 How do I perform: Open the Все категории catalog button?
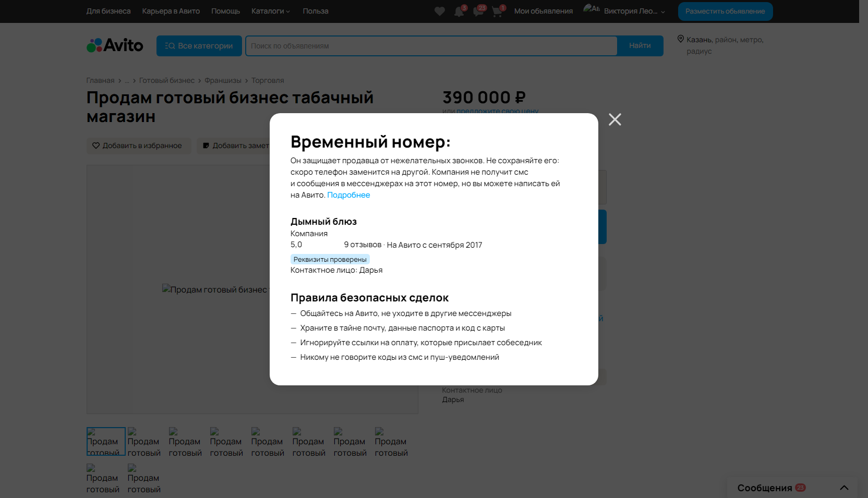(x=199, y=46)
